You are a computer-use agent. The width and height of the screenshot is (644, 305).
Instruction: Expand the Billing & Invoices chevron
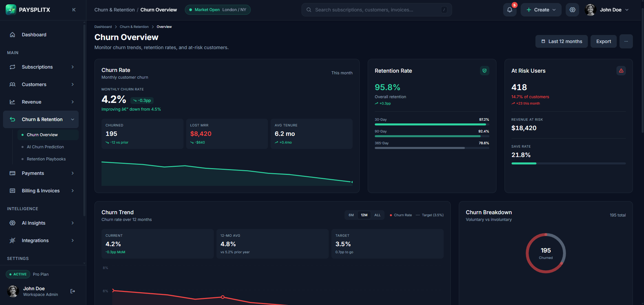pyautogui.click(x=73, y=191)
